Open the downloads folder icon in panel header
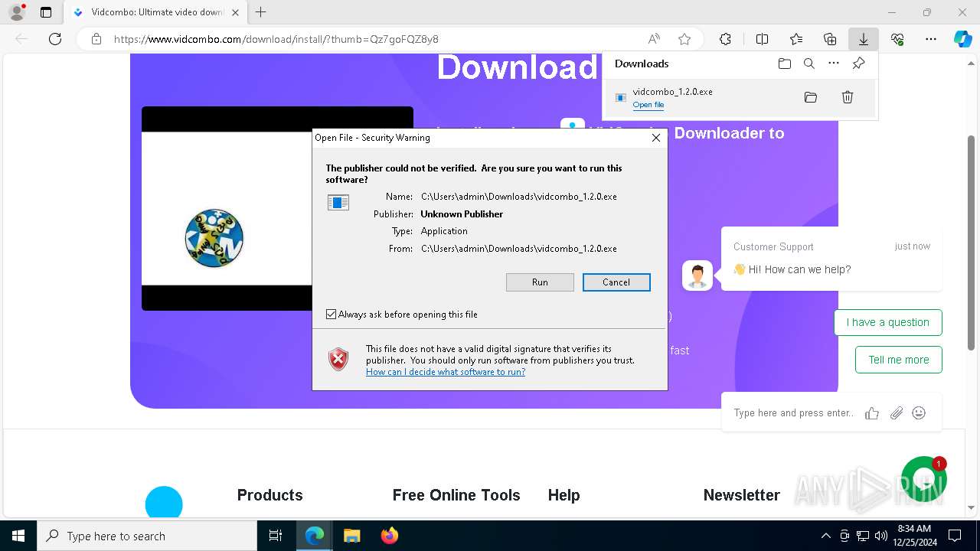Viewport: 980px width, 551px height. (785, 64)
